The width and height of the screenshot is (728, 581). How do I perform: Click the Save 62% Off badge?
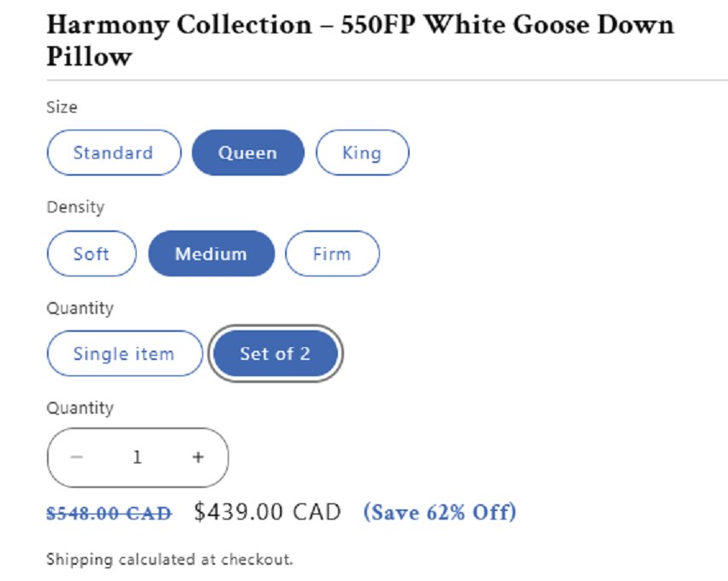point(440,513)
